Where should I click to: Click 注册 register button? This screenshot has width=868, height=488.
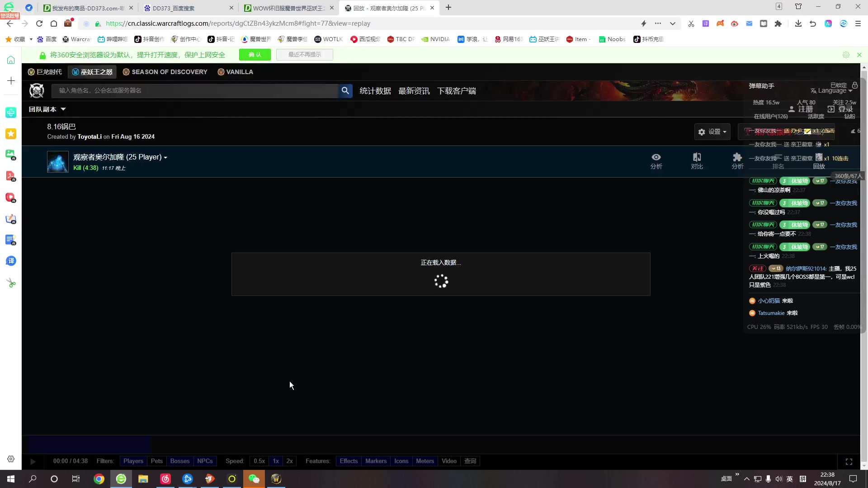point(805,109)
